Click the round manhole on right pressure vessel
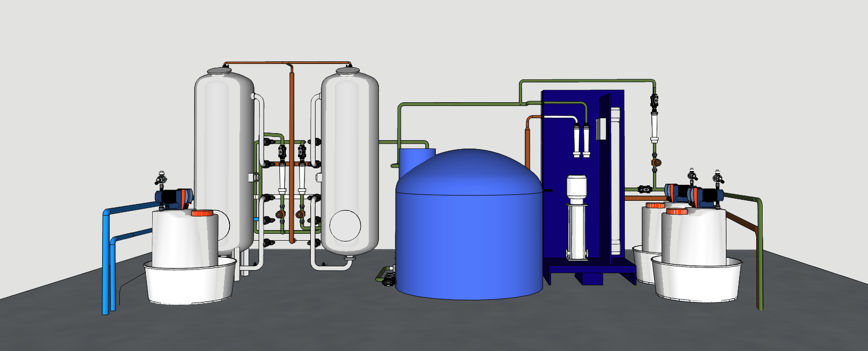The image size is (868, 351). point(345,226)
